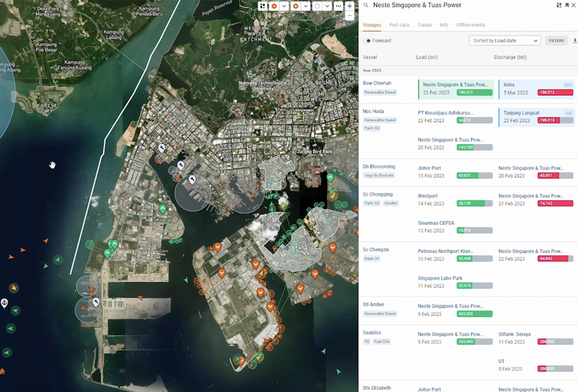Toggle the orange vessel marker layer button
This screenshot has width=578, height=392.
pos(274,6)
